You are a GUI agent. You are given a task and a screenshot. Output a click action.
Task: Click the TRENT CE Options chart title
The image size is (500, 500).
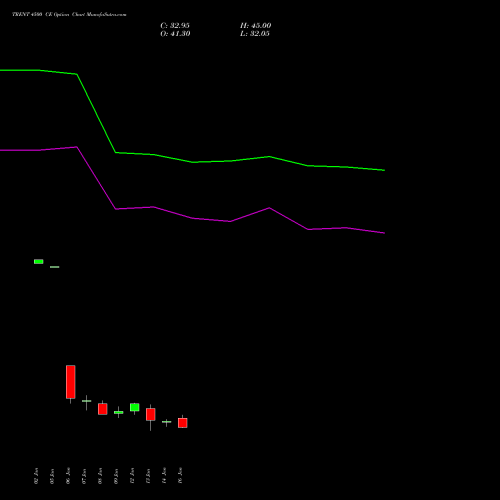69,14
